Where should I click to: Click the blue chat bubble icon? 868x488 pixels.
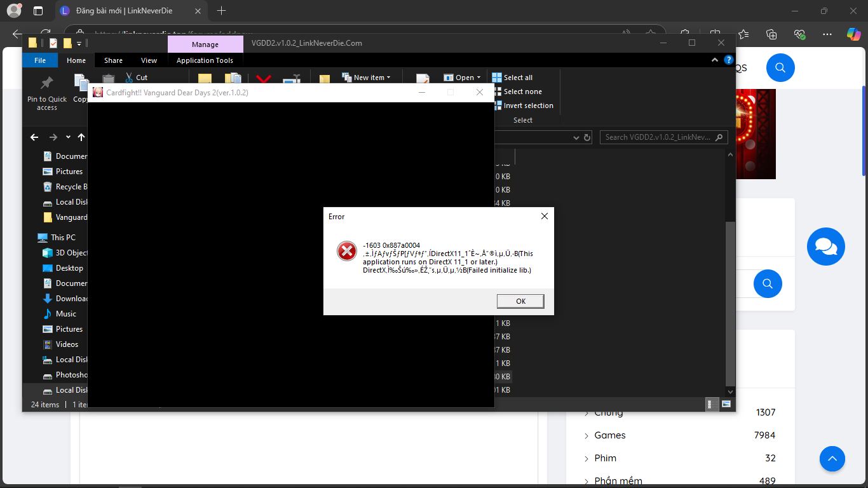(x=825, y=247)
